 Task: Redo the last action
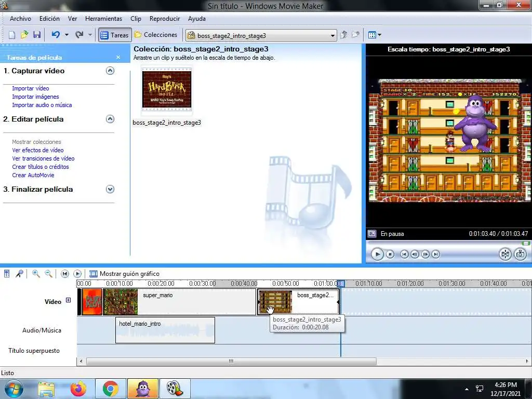point(79,35)
